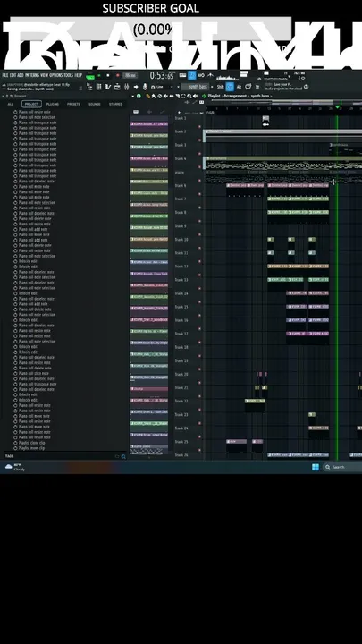The image size is (362, 644).
Task: Show the audio clips picker icon
Action: click(x=149, y=112)
